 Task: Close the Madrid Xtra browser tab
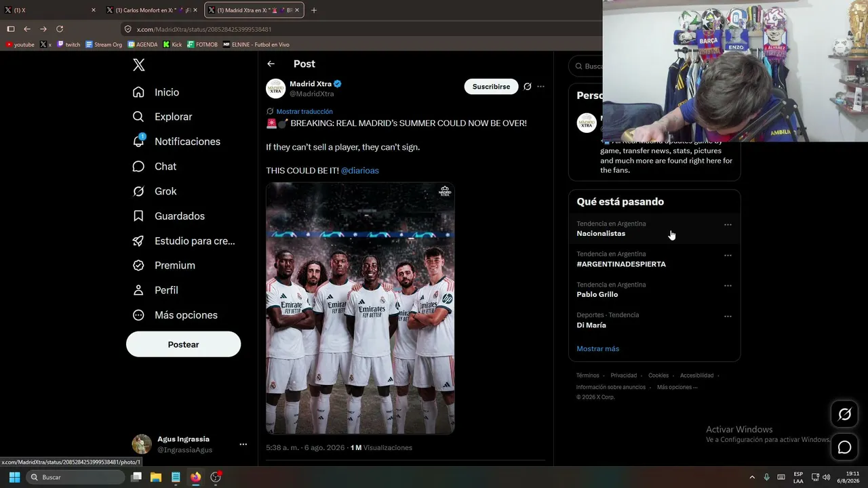[x=298, y=10]
